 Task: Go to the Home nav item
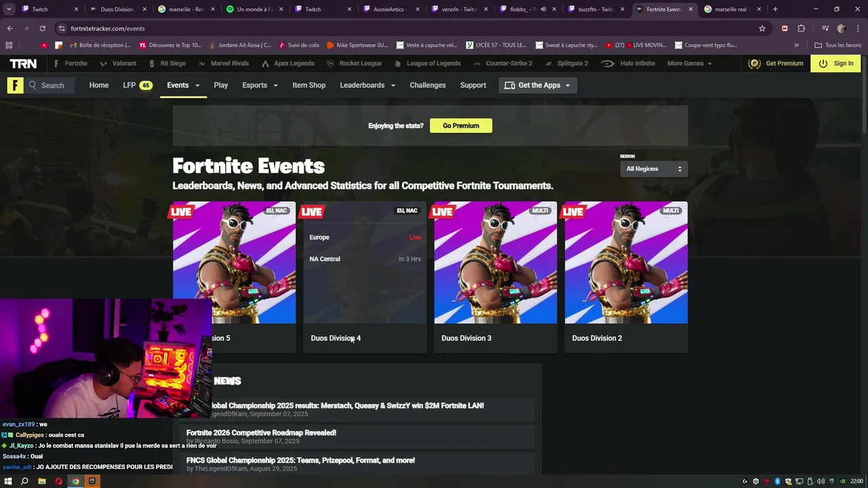99,85
